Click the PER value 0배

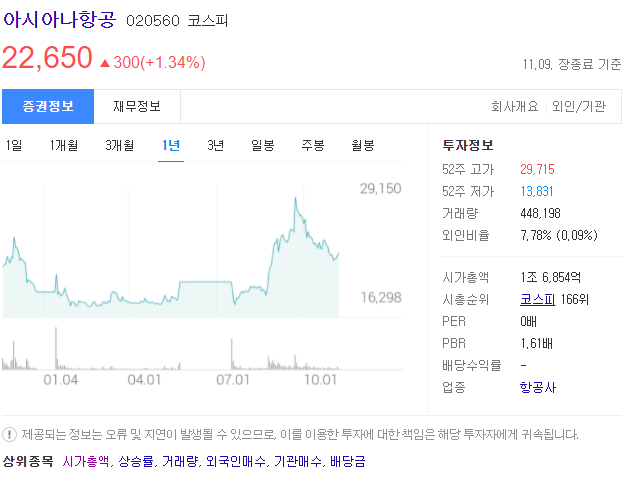click(528, 321)
